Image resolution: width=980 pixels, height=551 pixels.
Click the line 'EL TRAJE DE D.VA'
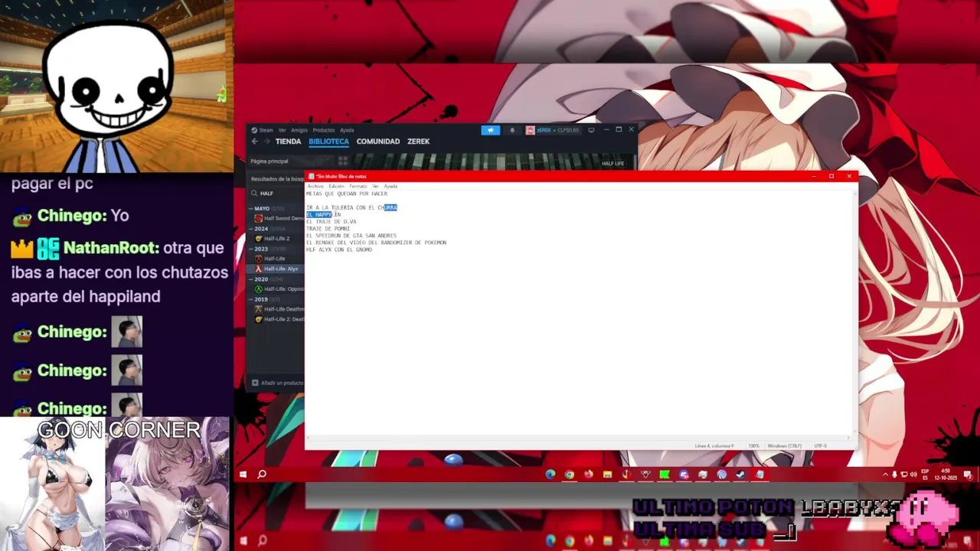click(x=332, y=222)
